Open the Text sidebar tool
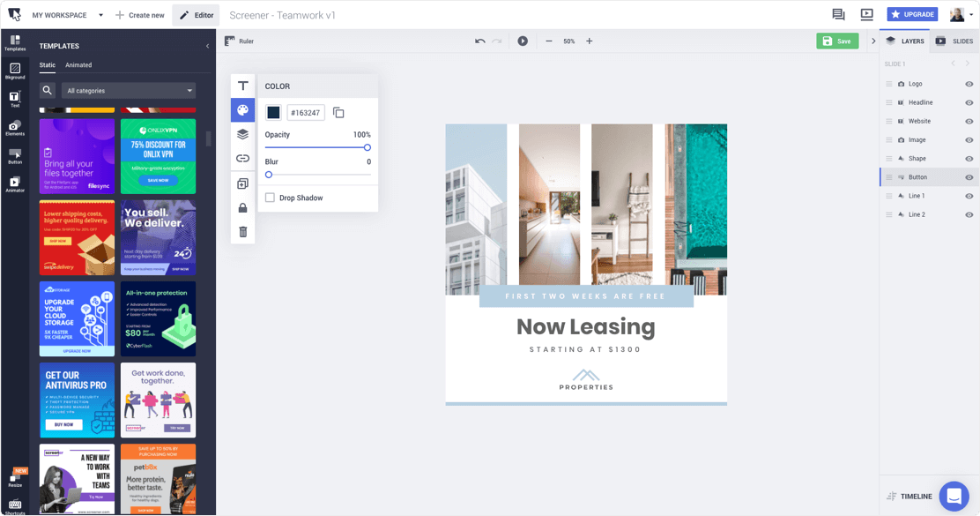This screenshot has width=980, height=516. point(15,99)
